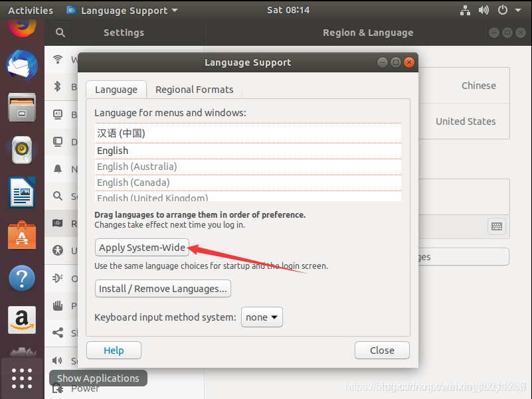Image resolution: width=532 pixels, height=399 pixels.
Task: Click the Settings search magnifier icon
Action: coord(60,33)
